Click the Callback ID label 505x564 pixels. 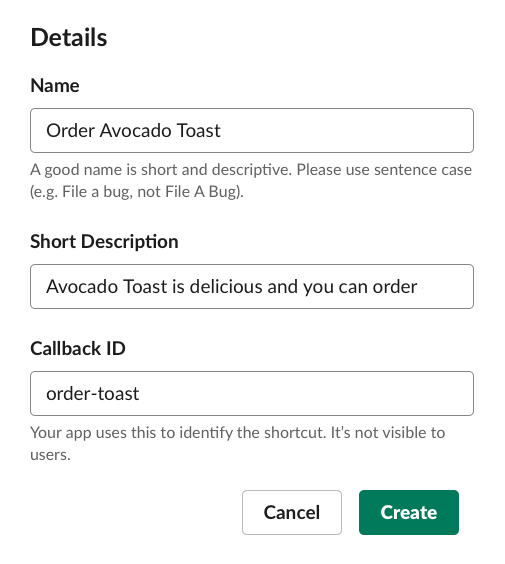[x=78, y=348]
